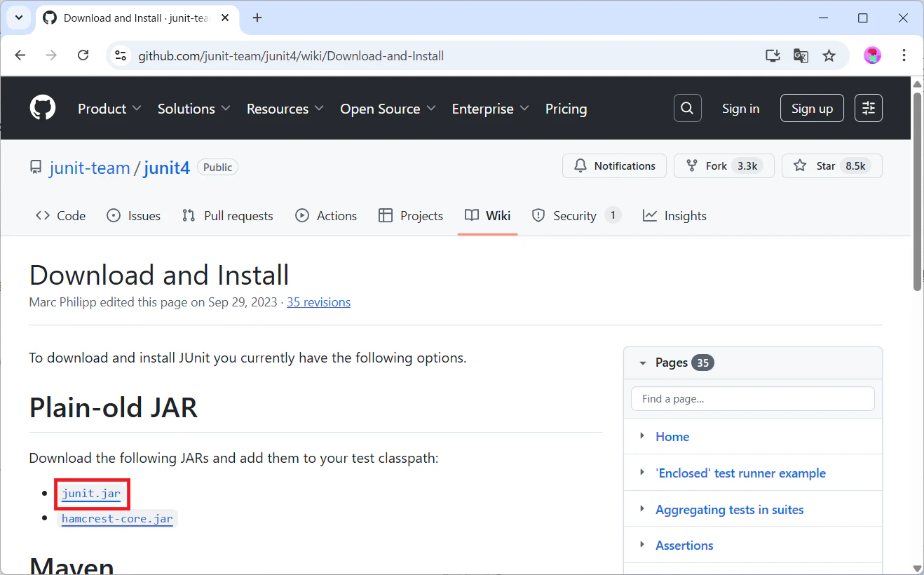The height and width of the screenshot is (575, 924).
Task: Expand the 'Enclosed' test runner example triangle
Action: (641, 473)
